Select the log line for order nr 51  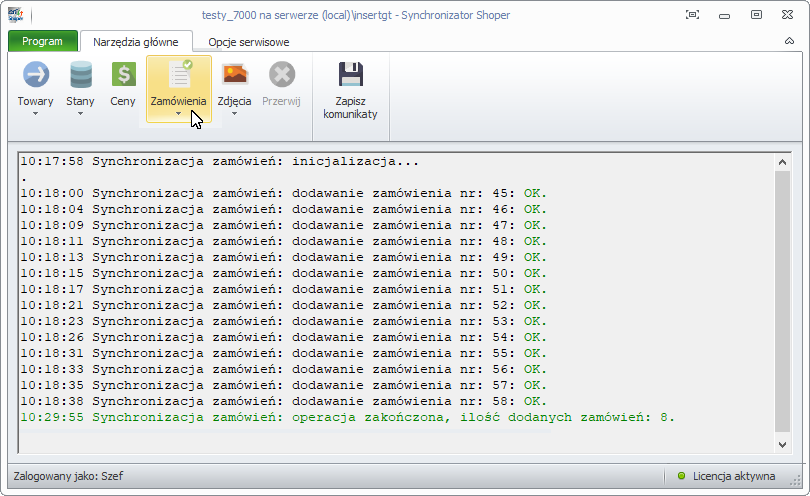[283, 290]
